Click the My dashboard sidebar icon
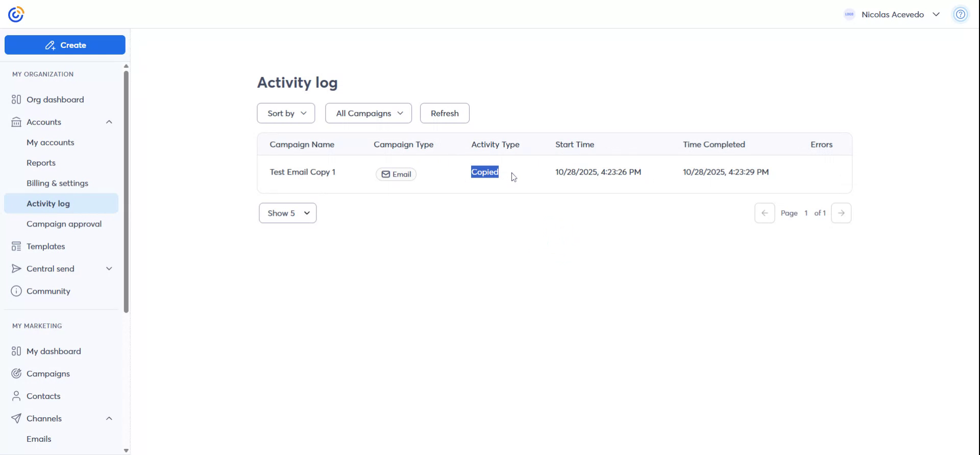 point(16,351)
